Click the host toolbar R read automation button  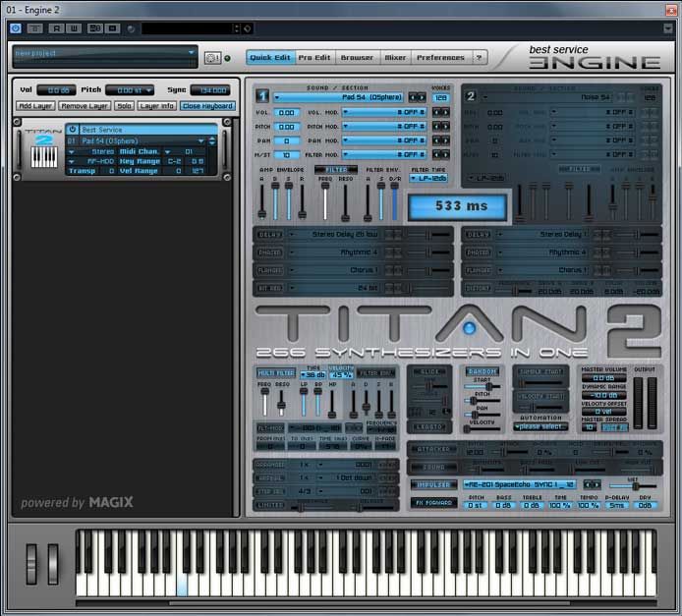tap(56, 28)
